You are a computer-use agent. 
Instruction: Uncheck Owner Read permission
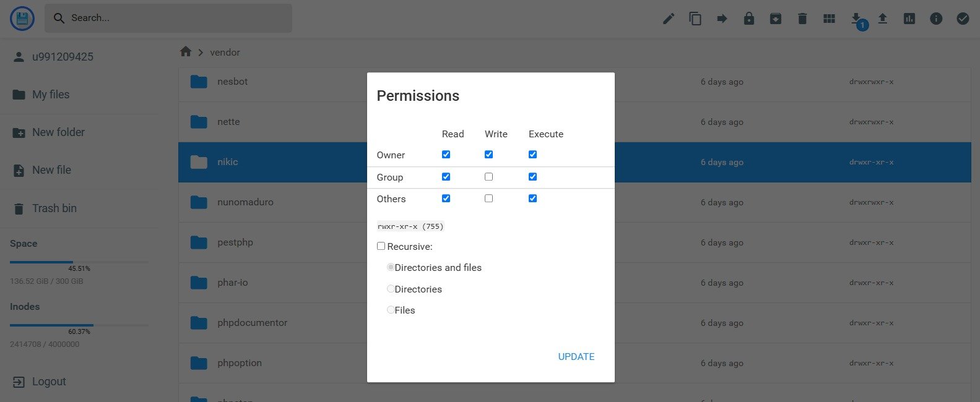tap(446, 155)
